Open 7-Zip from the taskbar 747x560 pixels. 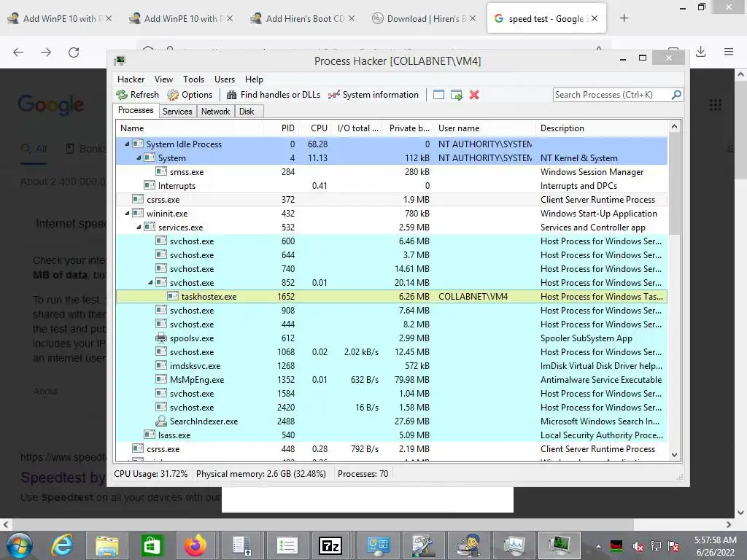coord(330,545)
